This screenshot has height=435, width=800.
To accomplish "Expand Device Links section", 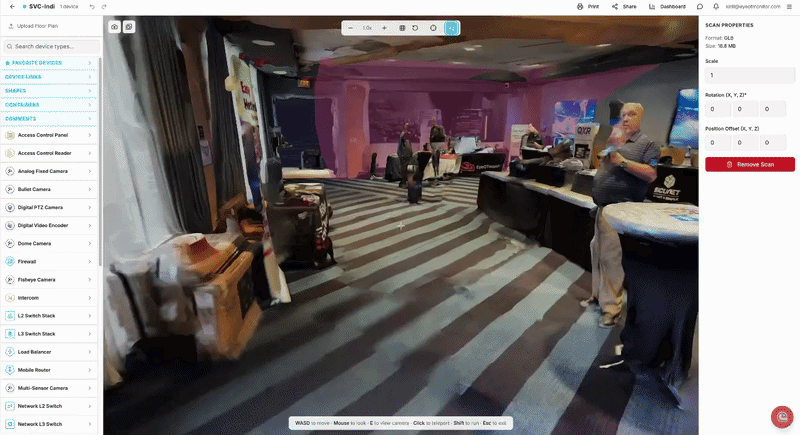I will pos(48,76).
